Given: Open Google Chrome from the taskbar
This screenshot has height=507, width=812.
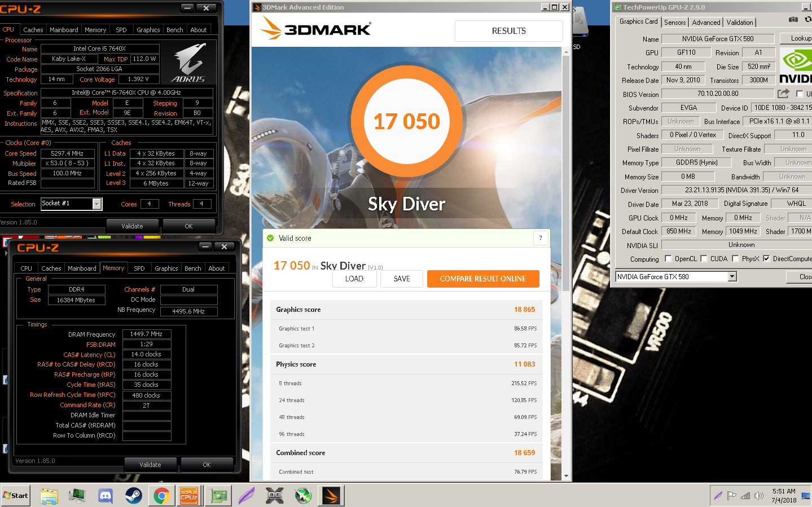Looking at the screenshot, I should pyautogui.click(x=162, y=496).
